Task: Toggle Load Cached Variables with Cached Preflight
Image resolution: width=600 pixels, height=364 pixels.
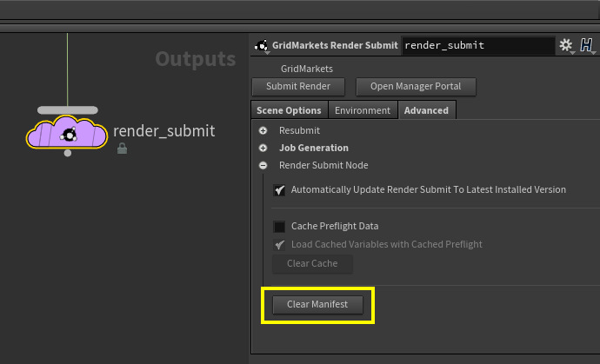Action: [x=279, y=245]
